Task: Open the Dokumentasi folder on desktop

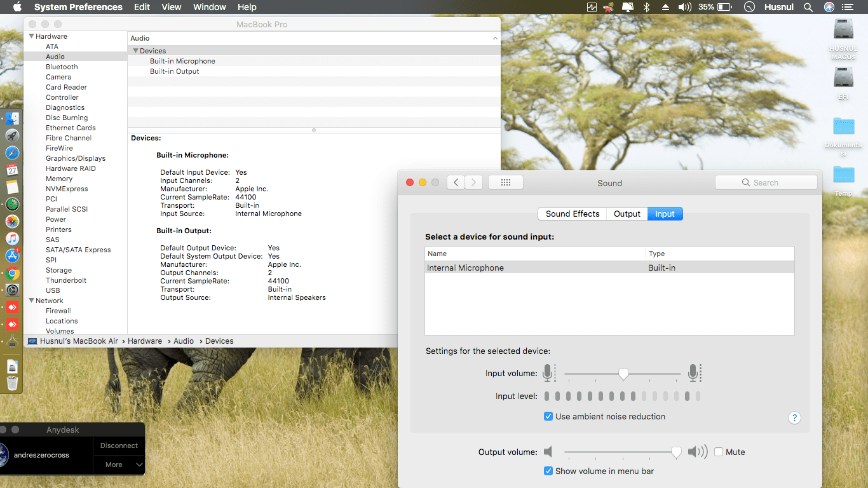Action: [x=844, y=126]
